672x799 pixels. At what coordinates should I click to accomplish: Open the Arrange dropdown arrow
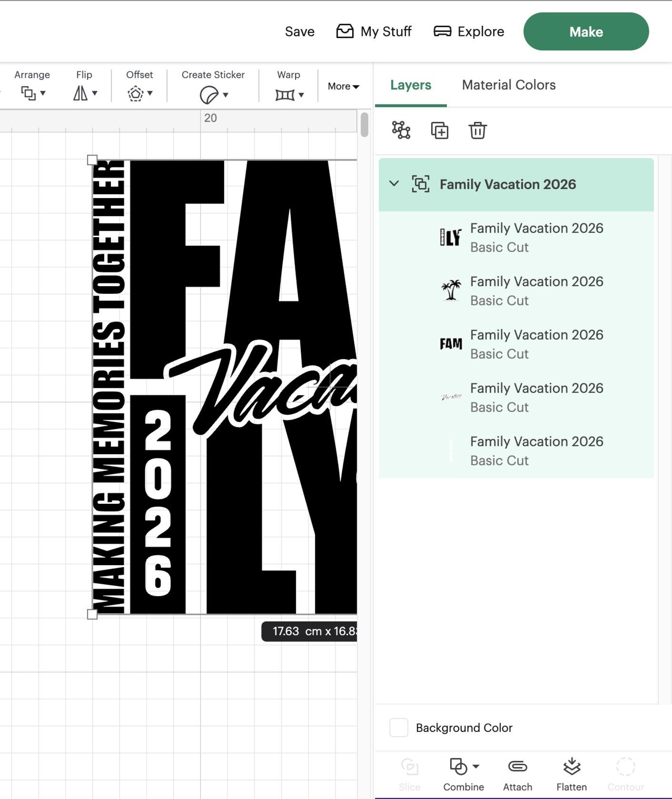coord(43,93)
